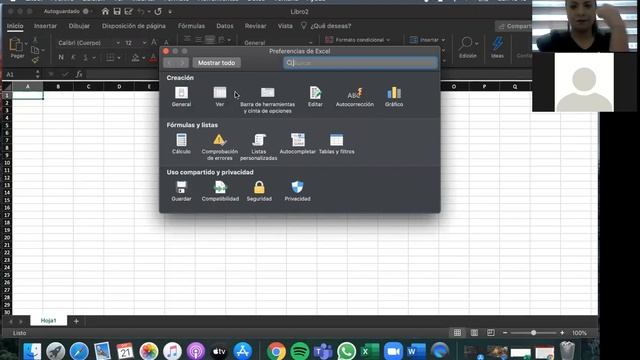Viewport: 640px width, 360px height.
Task: Click zoom in plus button
Action: pos(562,333)
